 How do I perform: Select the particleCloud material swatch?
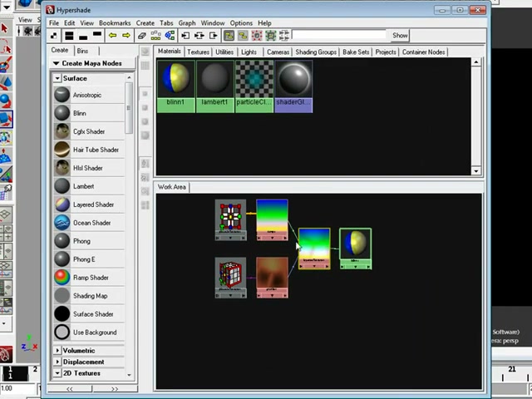click(x=254, y=86)
